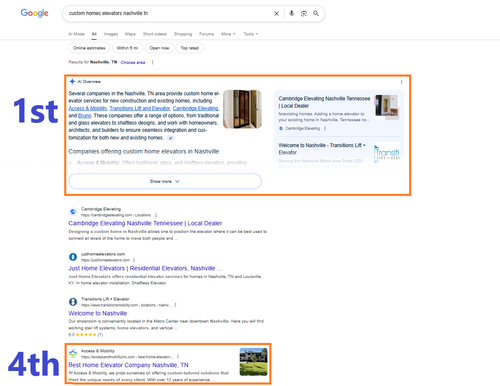500x386 pixels.
Task: Click the AI Overview sparkle icon
Action: coord(72,81)
